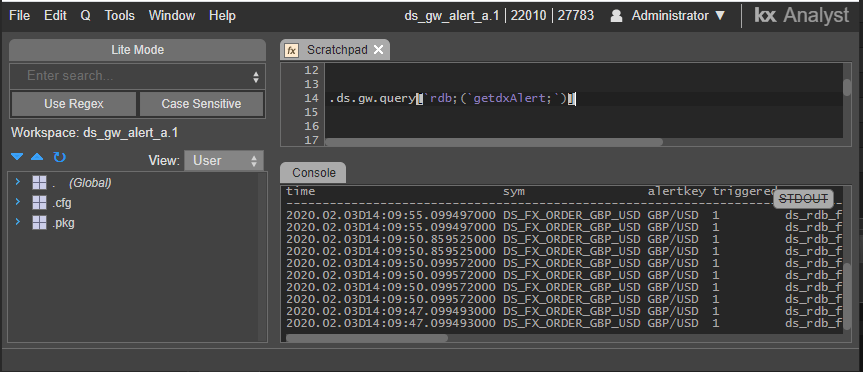Click the Lite Mode button
The width and height of the screenshot is (863, 372).
point(138,50)
